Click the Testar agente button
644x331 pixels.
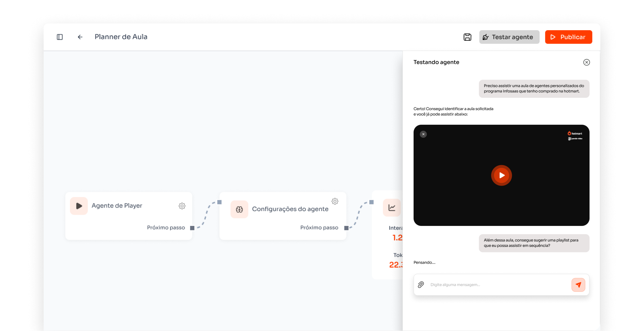pos(509,37)
